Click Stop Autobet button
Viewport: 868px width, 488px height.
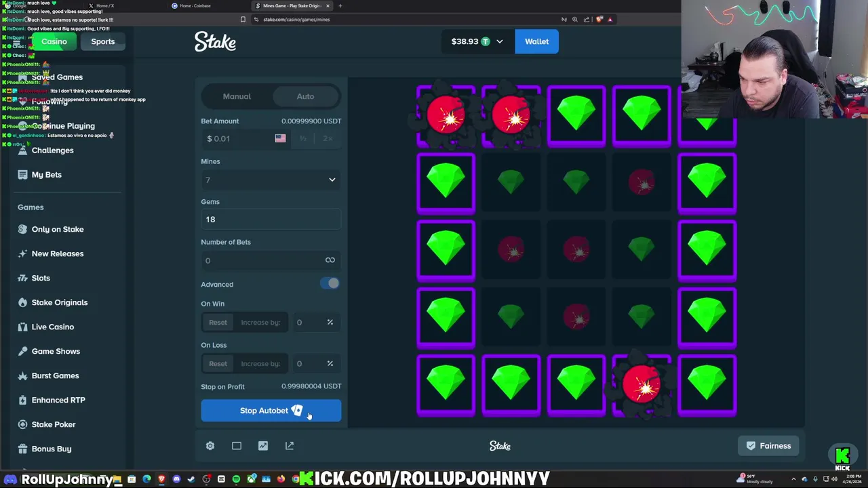tap(271, 411)
